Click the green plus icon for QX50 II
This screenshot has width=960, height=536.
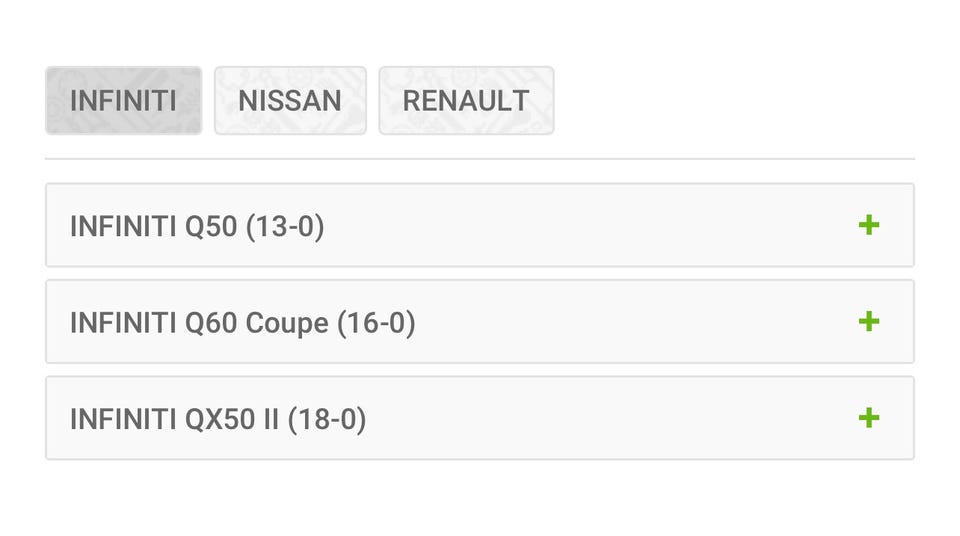(868, 417)
